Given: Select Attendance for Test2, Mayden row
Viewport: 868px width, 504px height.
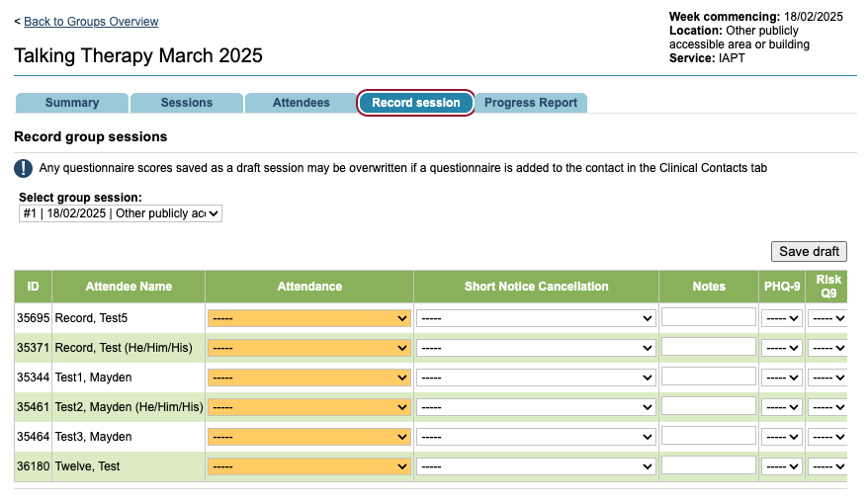Looking at the screenshot, I should pos(309,407).
